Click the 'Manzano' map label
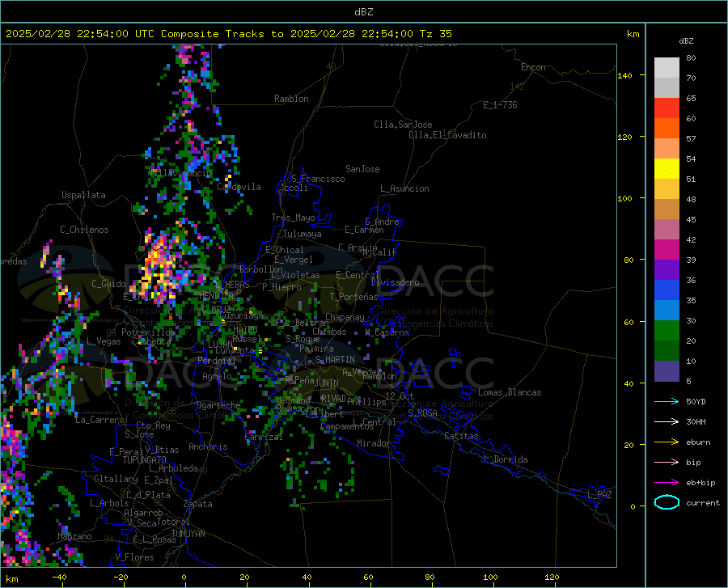The height and width of the screenshot is (588, 728). (74, 536)
